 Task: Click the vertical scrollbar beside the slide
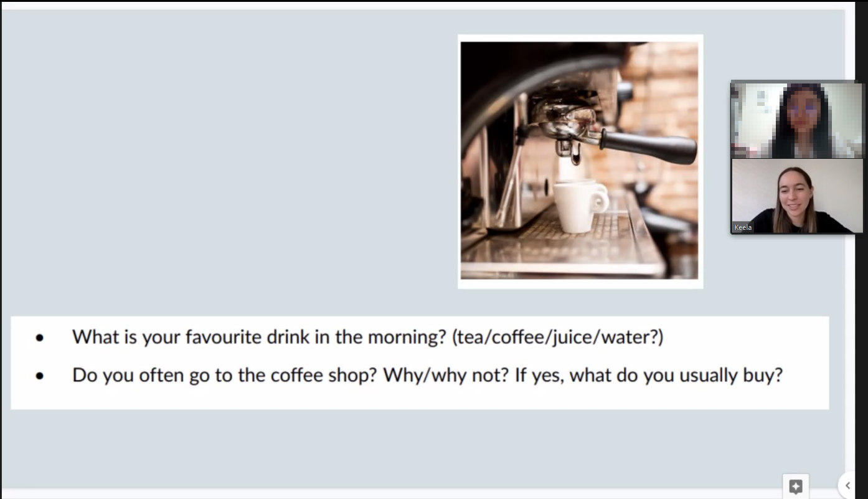[x=850, y=243]
